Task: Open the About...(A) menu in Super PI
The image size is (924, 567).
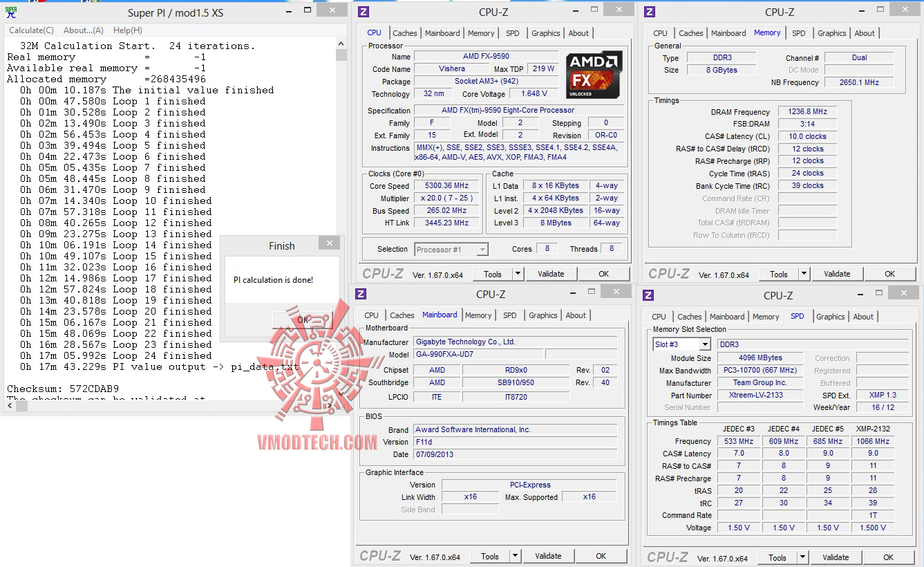Action: coord(84,30)
